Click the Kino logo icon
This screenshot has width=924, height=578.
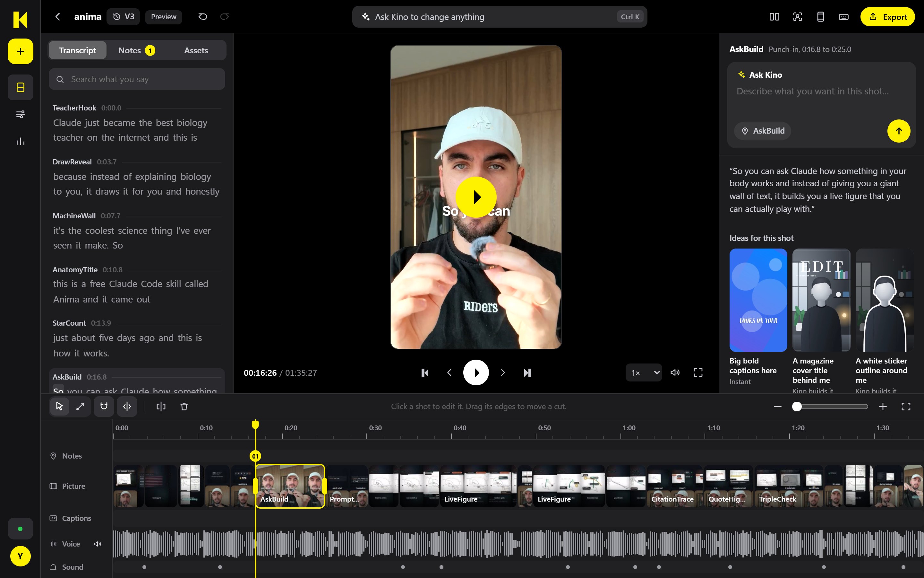[x=20, y=20]
